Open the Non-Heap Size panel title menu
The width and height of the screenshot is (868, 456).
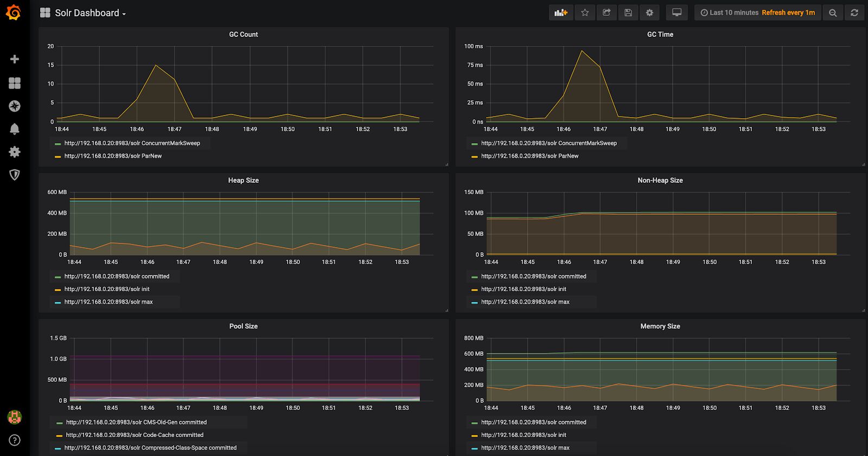[x=660, y=180]
